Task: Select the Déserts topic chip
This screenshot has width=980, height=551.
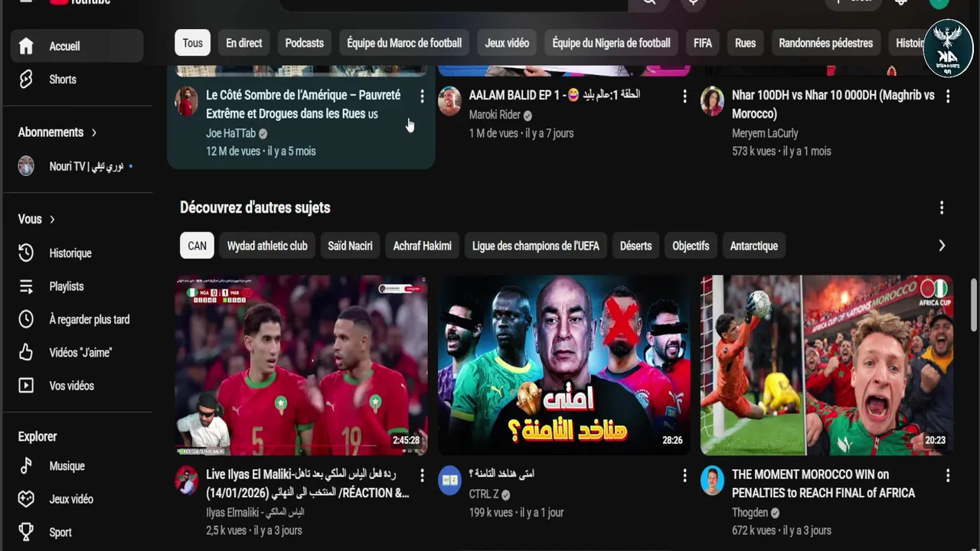Action: click(635, 246)
